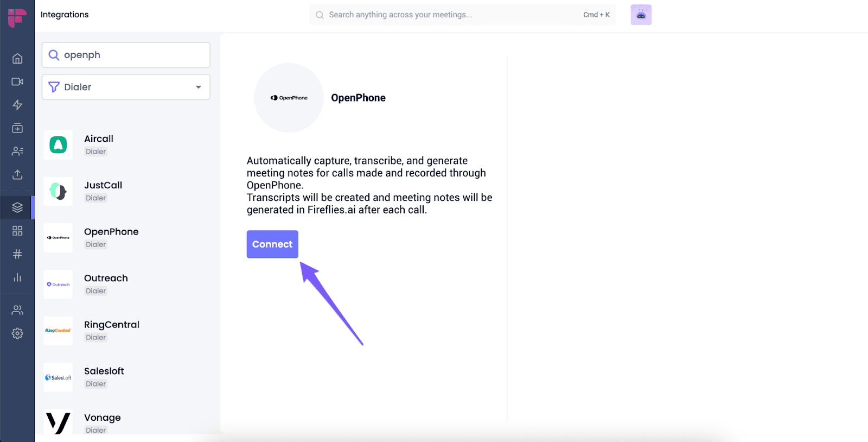The image size is (868, 442).
Task: Select the RingCentral integration
Action: (126, 331)
